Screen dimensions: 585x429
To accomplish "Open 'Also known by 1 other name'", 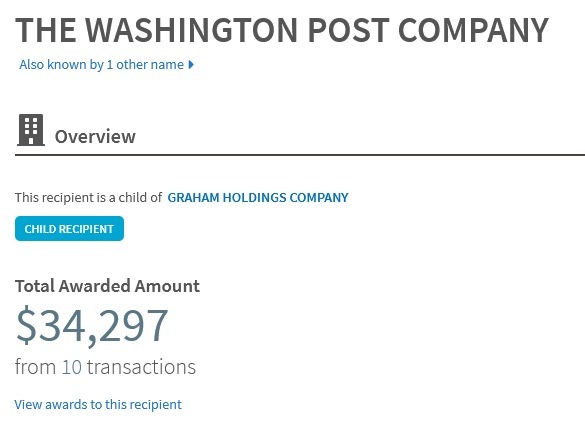I will [x=107, y=65].
